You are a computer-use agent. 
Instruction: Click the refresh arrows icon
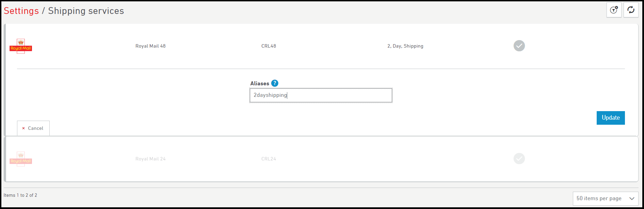tap(631, 10)
